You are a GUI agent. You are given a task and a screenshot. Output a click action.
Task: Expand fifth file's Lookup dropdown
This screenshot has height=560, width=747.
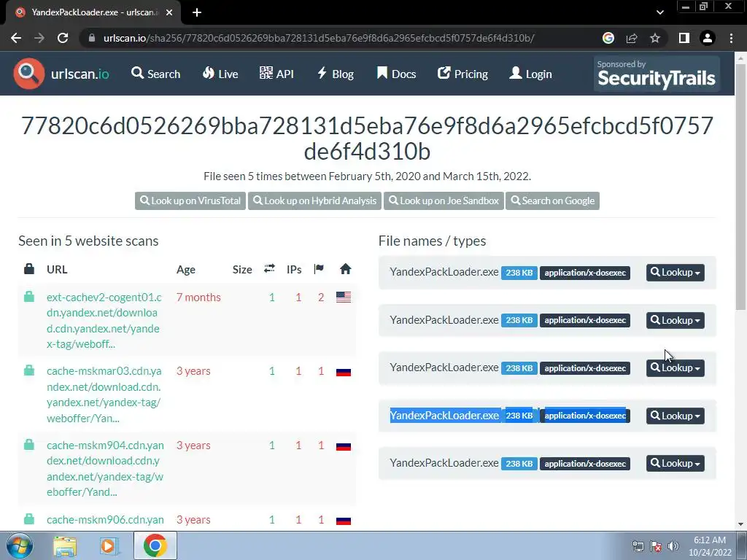point(675,463)
